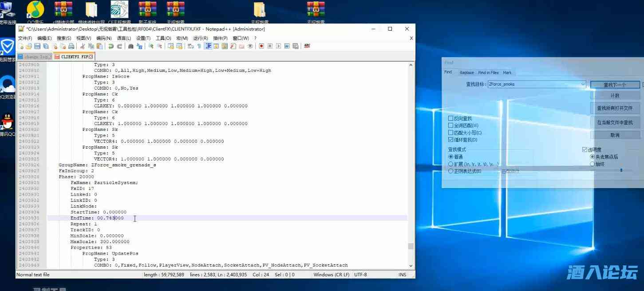Screen dimensions: 644x291
Task: Open the 插件(P) menu
Action: [x=220, y=38]
